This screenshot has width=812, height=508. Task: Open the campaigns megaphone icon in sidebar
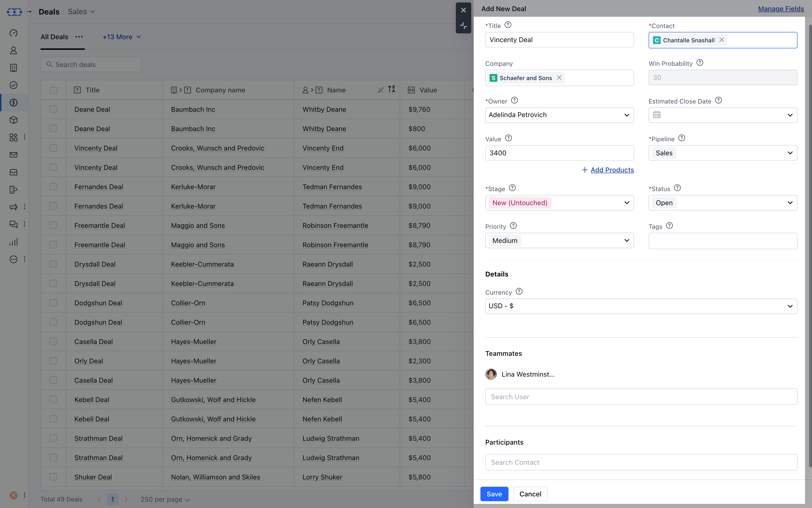point(14,207)
